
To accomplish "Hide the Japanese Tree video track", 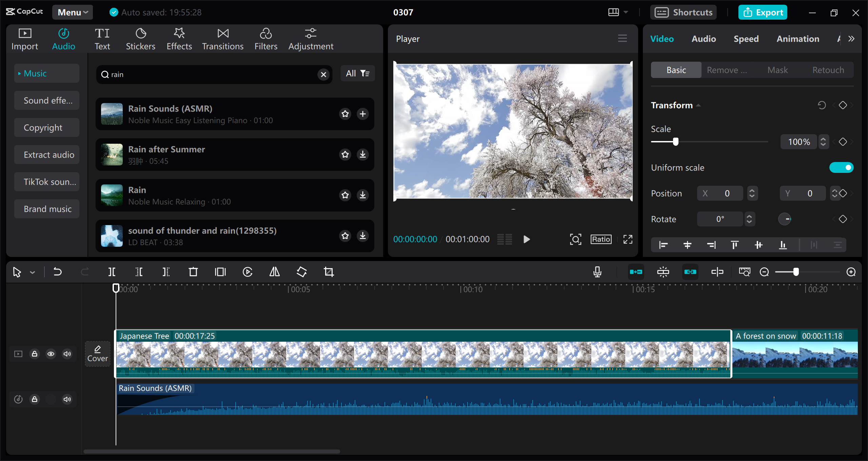I will pyautogui.click(x=51, y=354).
